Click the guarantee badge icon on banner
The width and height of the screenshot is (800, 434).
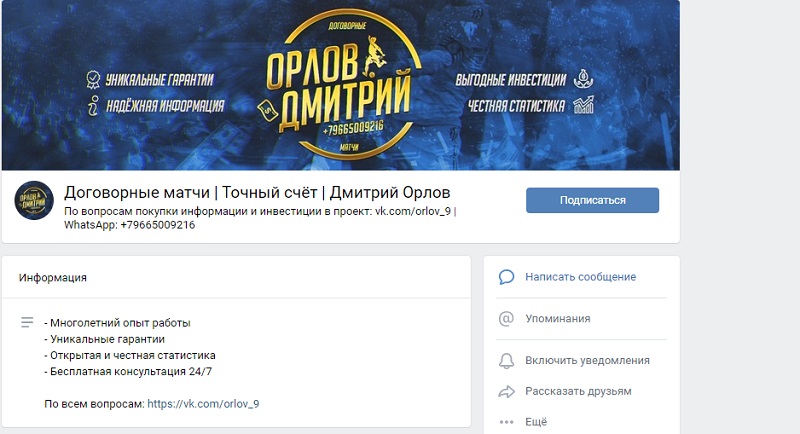pos(93,80)
